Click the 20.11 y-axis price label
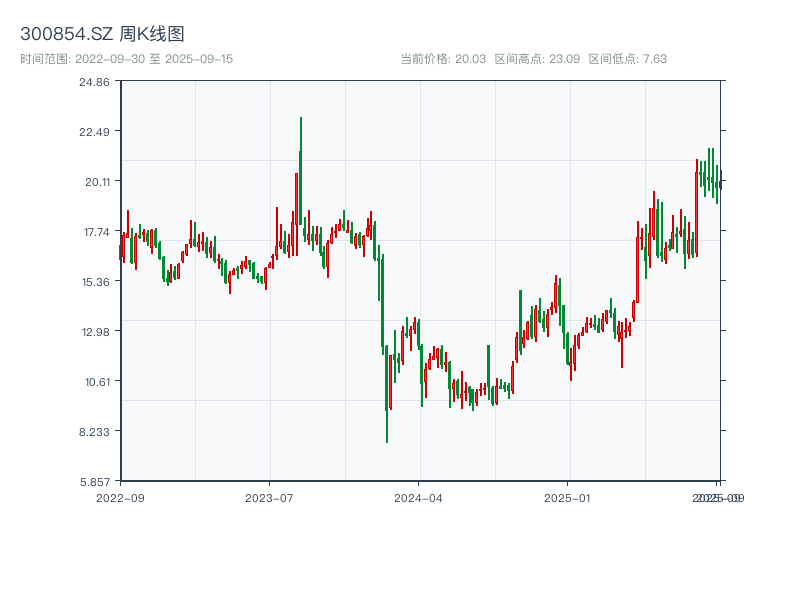 (94, 182)
